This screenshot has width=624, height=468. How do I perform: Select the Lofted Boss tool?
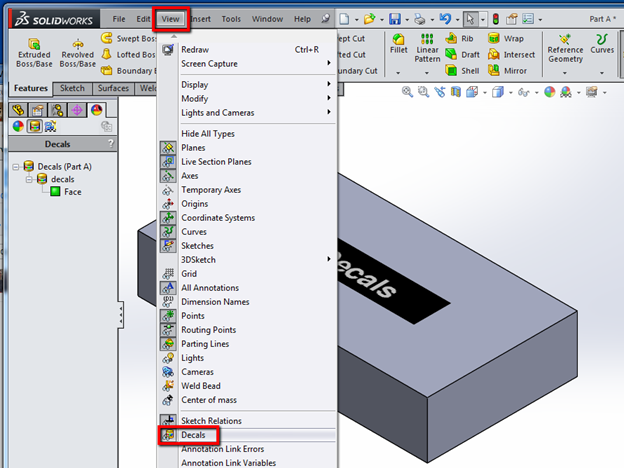(128, 55)
